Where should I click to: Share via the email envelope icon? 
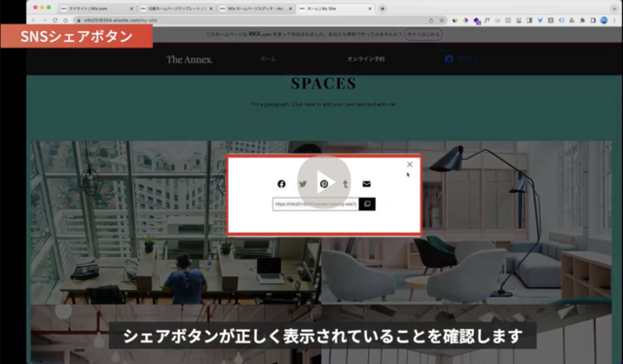pyautogui.click(x=366, y=184)
